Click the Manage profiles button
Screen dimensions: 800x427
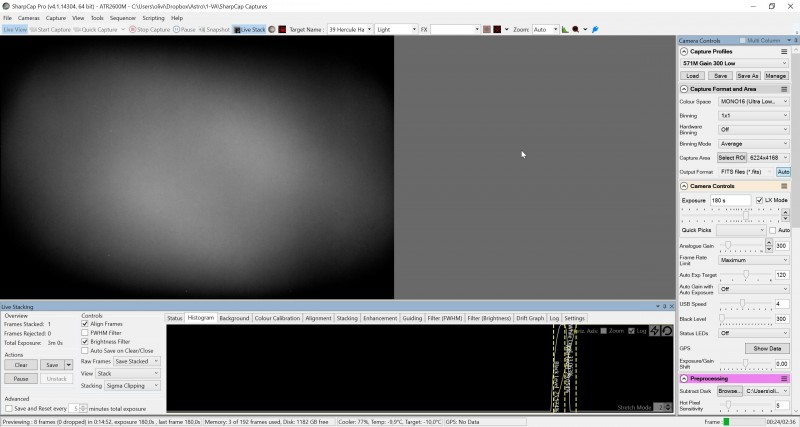pyautogui.click(x=775, y=76)
